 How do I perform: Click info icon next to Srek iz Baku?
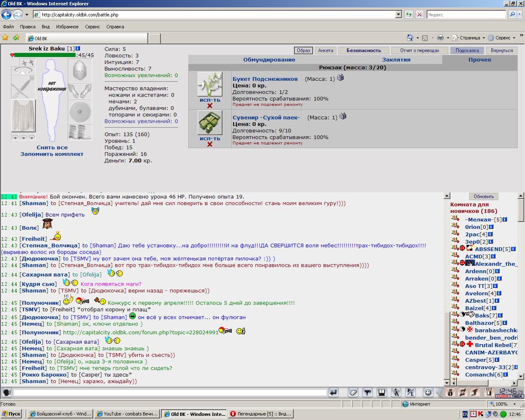point(78,48)
